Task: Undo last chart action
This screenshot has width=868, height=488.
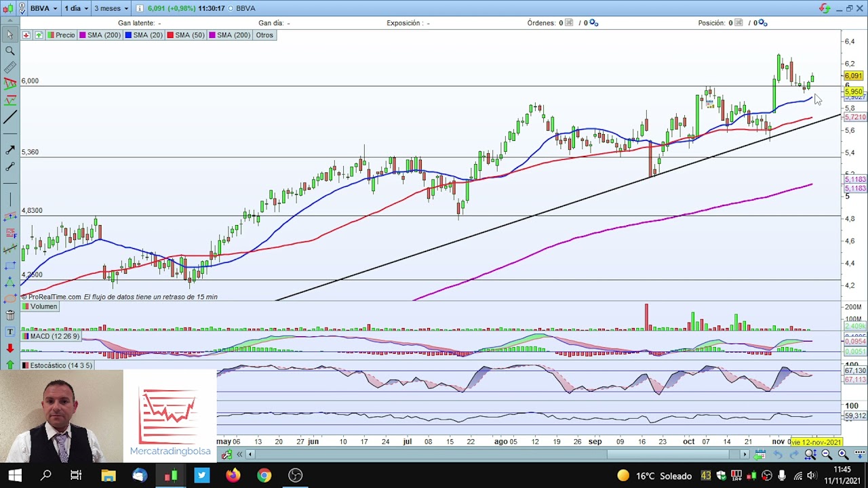Action: (x=778, y=455)
